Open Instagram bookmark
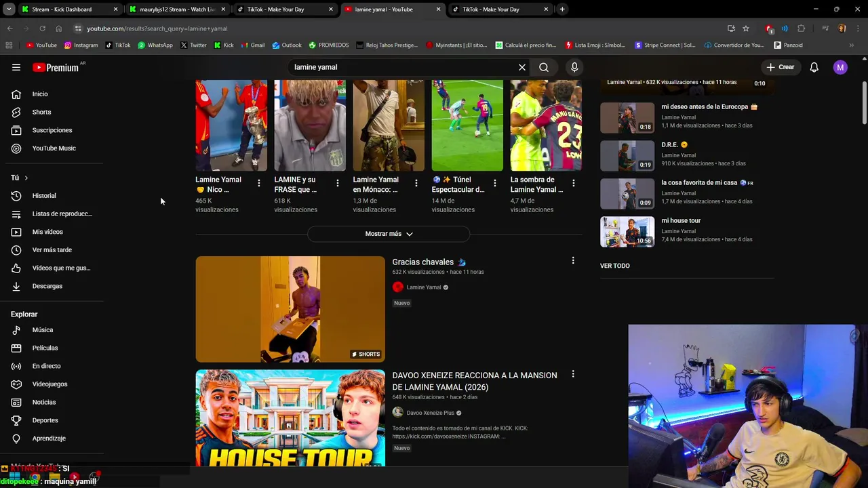Image resolution: width=868 pixels, height=488 pixels. pos(81,45)
